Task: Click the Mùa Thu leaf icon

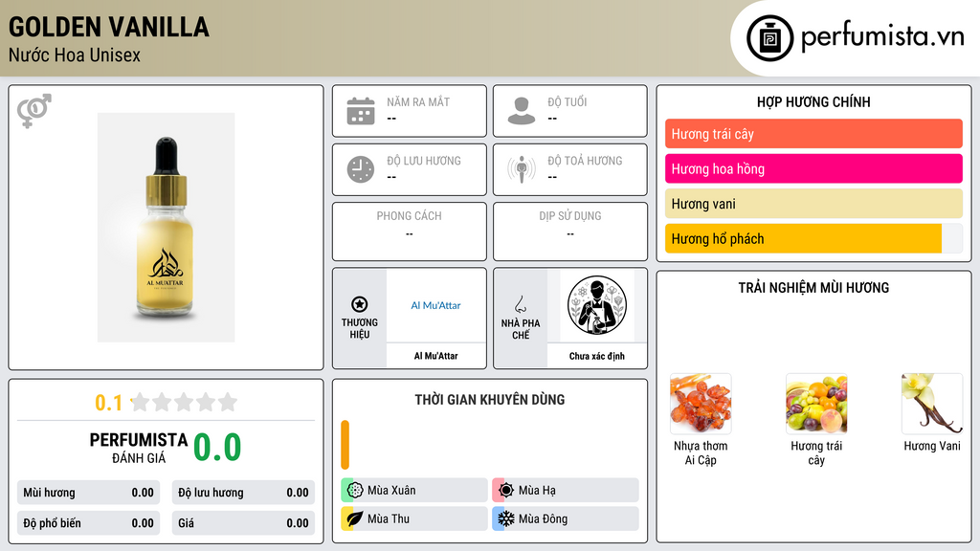Action: click(x=355, y=518)
